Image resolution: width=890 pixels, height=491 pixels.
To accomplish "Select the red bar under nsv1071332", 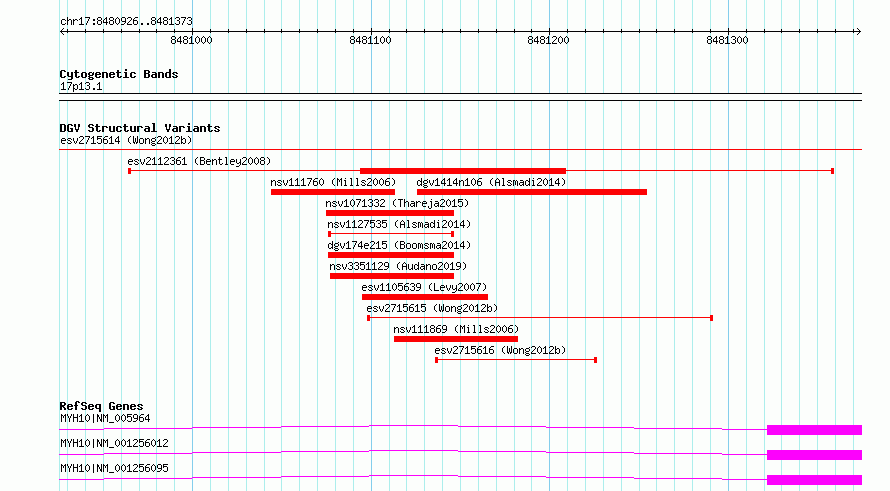I will (x=390, y=213).
